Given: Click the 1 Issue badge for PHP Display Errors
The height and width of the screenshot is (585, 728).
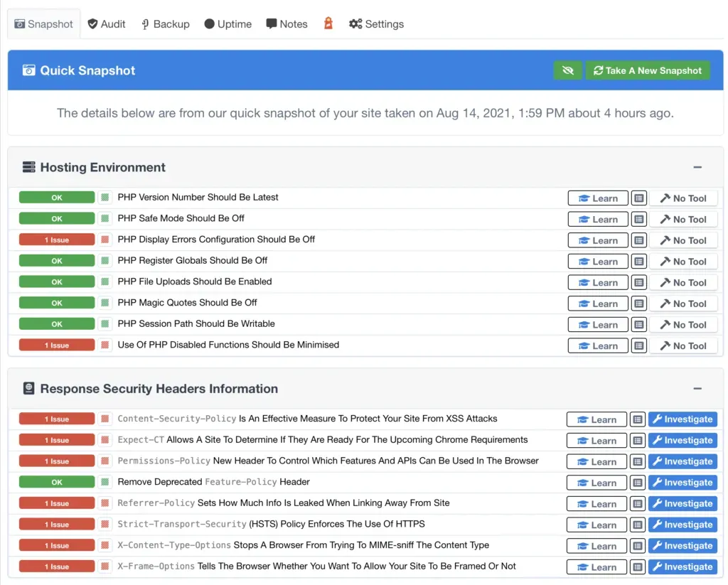Looking at the screenshot, I should (x=56, y=240).
